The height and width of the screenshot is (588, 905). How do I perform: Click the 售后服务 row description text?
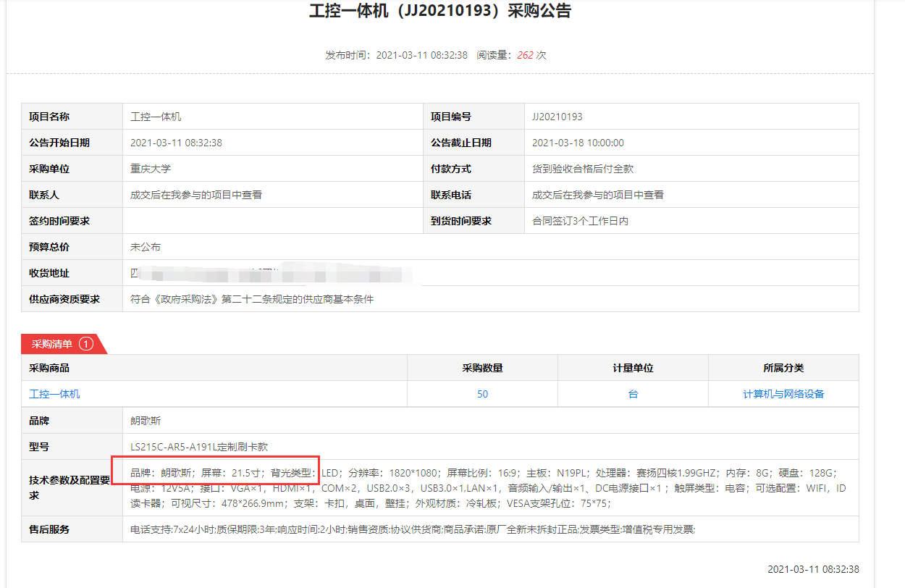pyautogui.click(x=413, y=529)
